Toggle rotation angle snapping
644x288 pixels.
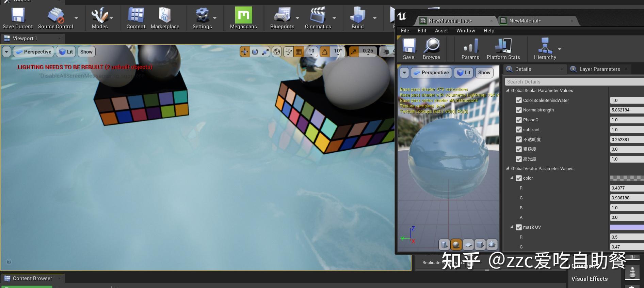click(x=325, y=52)
